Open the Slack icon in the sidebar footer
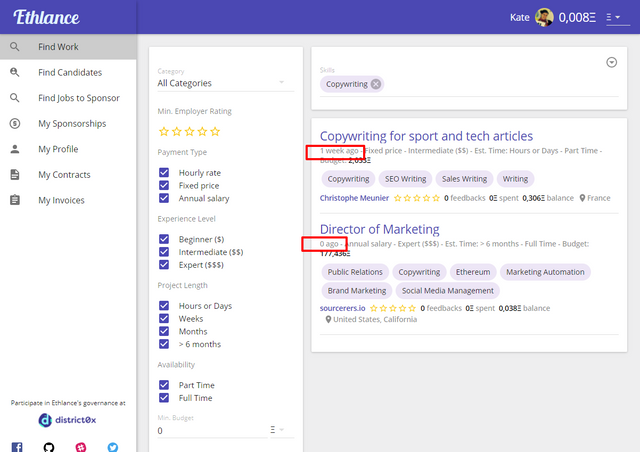 81,447
